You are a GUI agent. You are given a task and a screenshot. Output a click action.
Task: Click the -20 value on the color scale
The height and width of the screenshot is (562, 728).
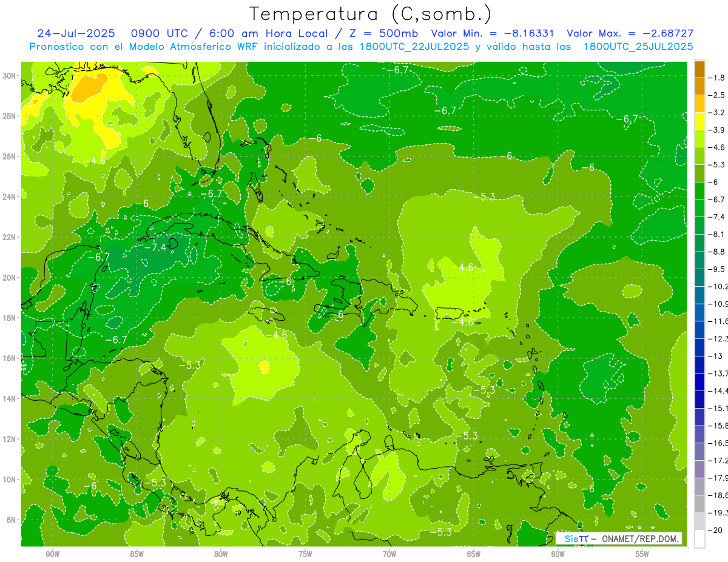(x=716, y=530)
